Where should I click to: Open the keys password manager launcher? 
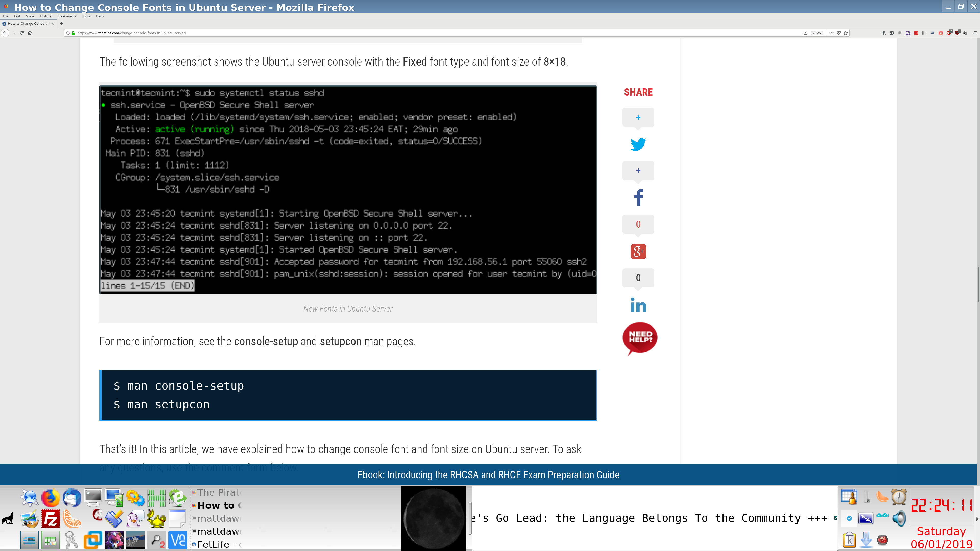(x=71, y=540)
